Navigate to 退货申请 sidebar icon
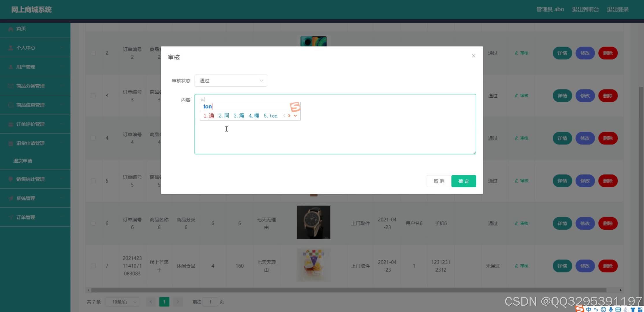The height and width of the screenshot is (312, 644). point(22,161)
